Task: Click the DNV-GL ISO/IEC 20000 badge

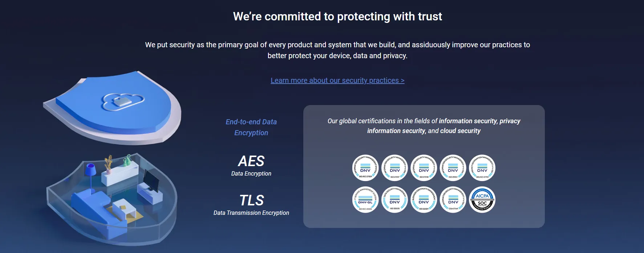Action: 365,200
